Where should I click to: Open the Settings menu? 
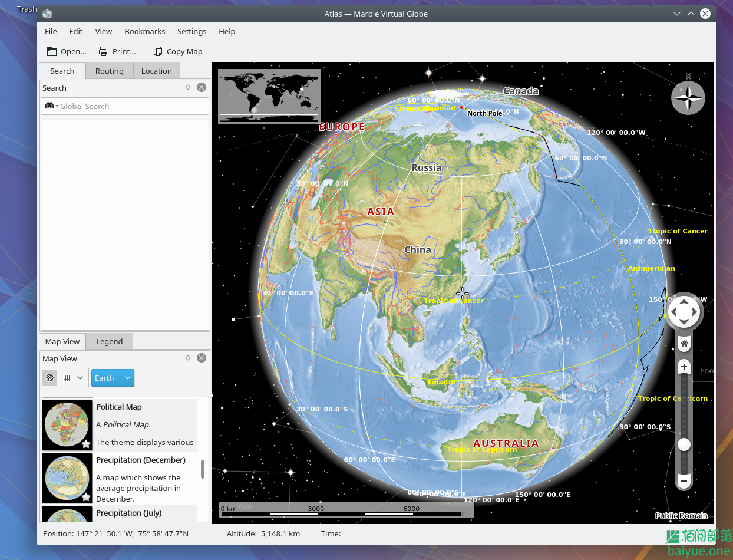pos(192,31)
